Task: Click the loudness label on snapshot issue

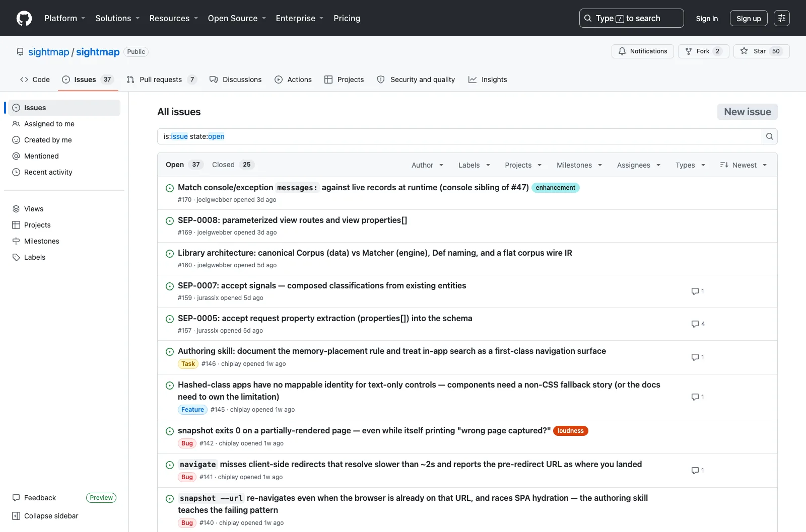Action: click(570, 431)
